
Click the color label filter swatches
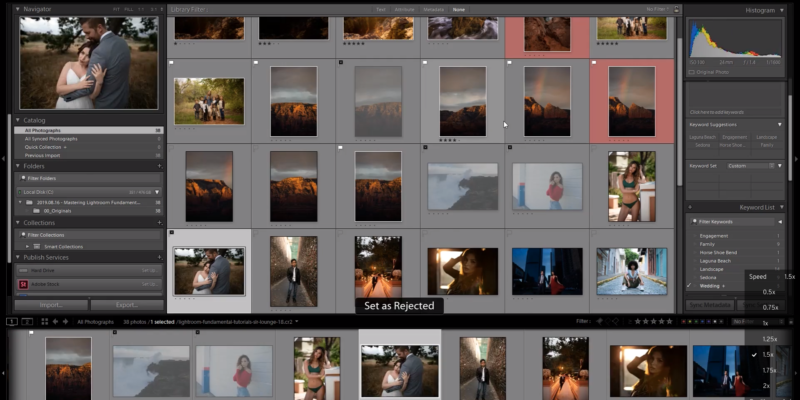(x=702, y=321)
